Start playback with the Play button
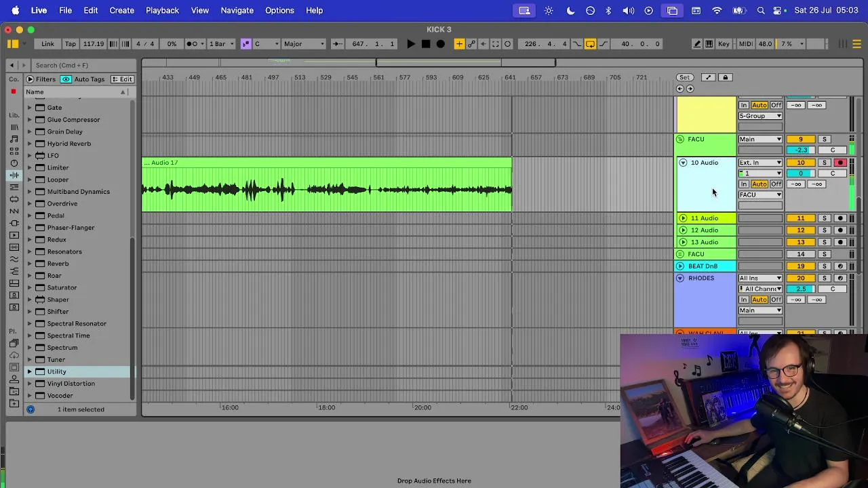 (x=411, y=44)
